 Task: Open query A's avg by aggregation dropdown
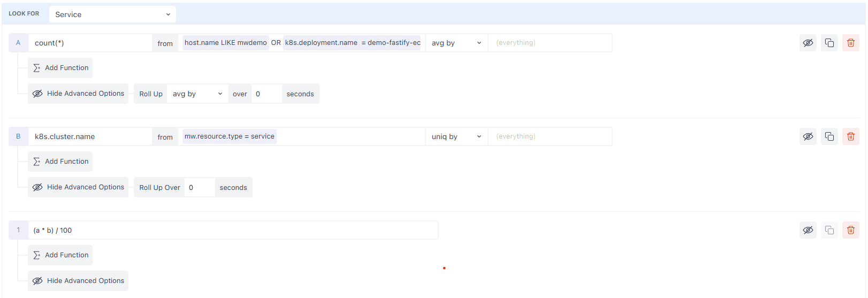[456, 43]
